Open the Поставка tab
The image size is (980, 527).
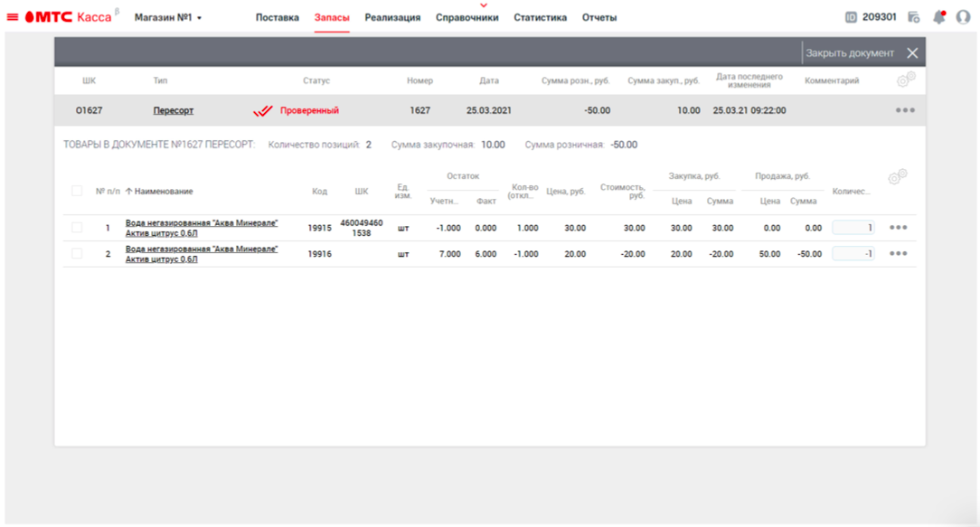pyautogui.click(x=277, y=17)
